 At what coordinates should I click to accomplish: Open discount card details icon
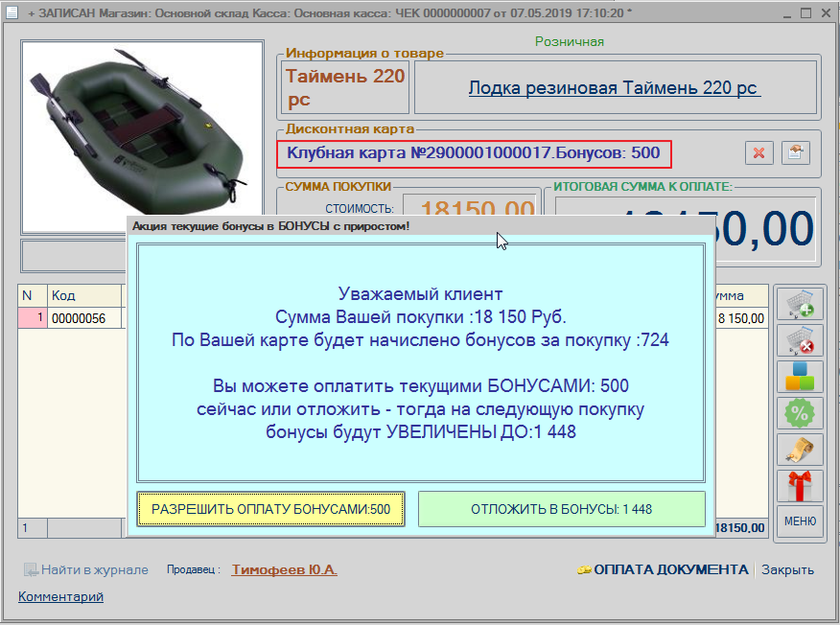[796, 153]
